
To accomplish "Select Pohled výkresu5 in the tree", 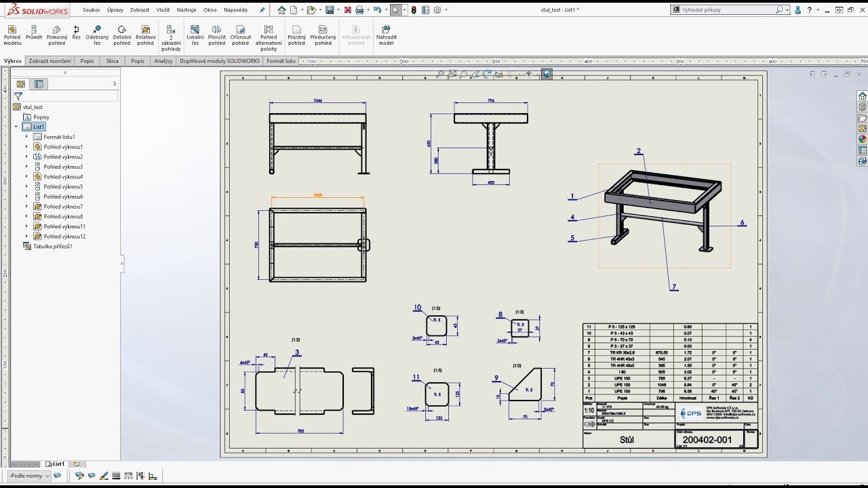I will click(63, 186).
